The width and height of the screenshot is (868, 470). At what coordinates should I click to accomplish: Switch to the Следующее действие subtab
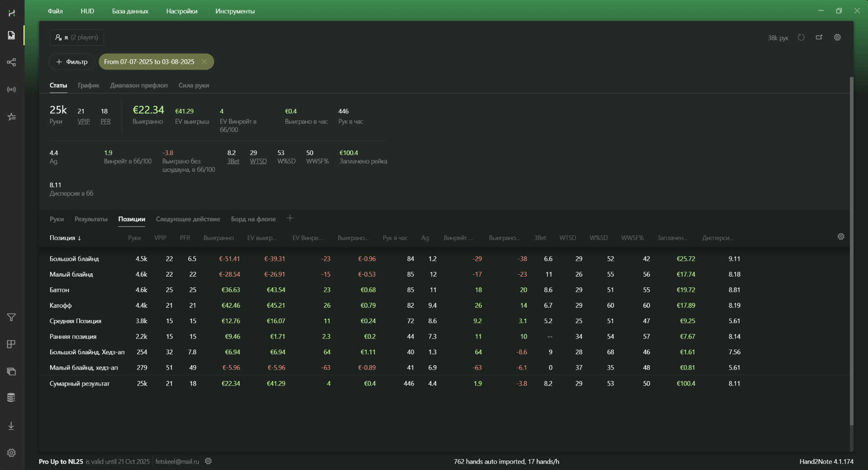click(188, 219)
